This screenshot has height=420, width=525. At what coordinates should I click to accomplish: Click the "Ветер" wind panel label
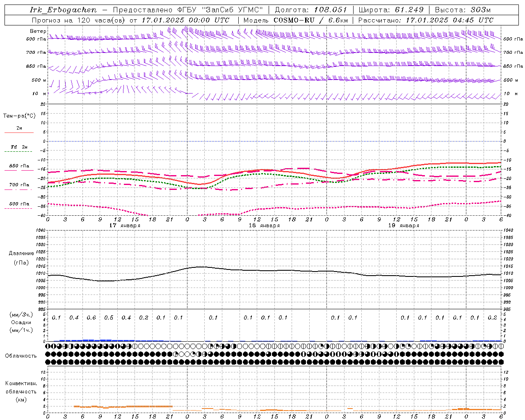click(x=38, y=31)
